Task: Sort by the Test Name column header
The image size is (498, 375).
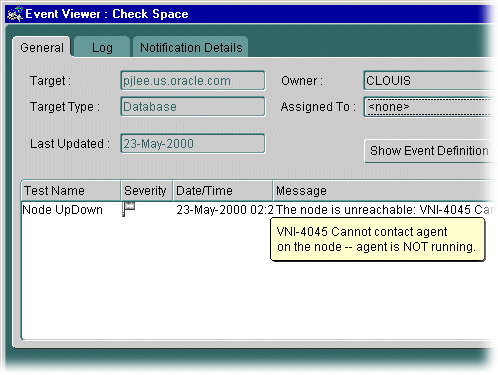Action: 71,191
